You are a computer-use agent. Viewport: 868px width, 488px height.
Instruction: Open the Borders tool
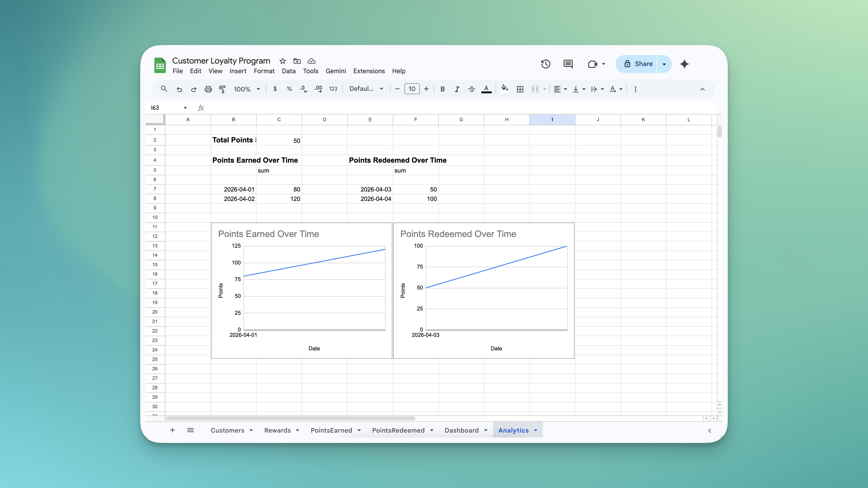click(520, 89)
